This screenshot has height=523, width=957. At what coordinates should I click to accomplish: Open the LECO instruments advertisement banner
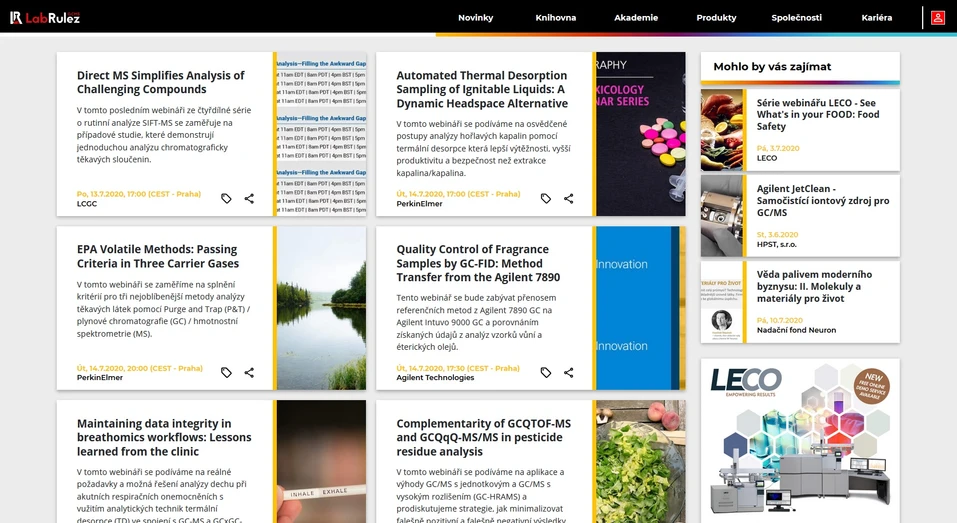pos(800,441)
